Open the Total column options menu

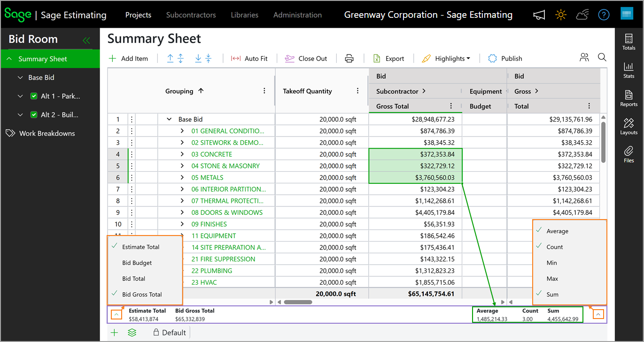(590, 106)
